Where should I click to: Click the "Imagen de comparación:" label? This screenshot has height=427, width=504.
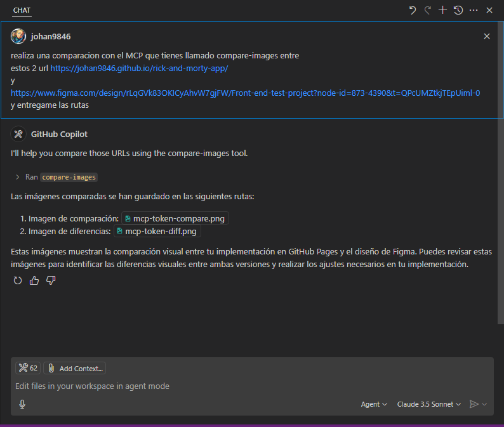(74, 218)
